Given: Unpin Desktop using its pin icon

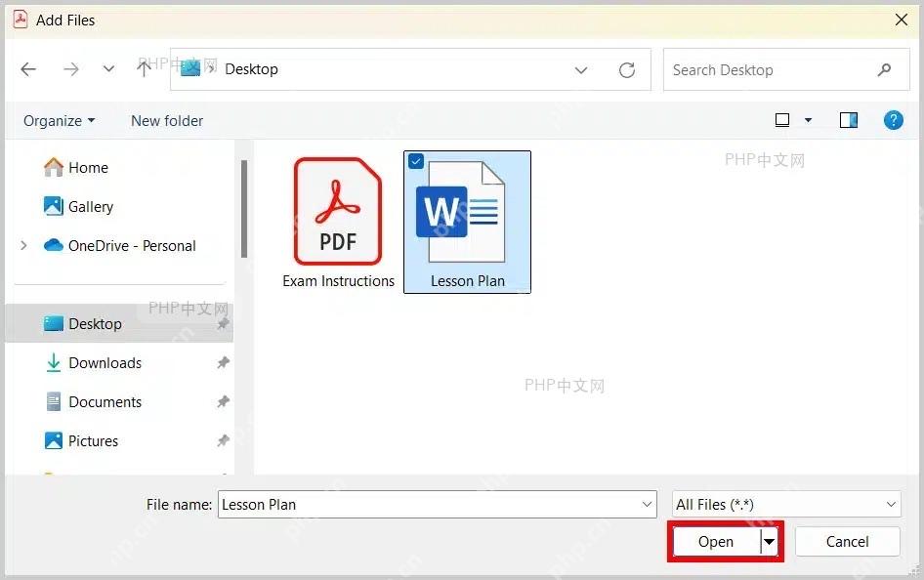Looking at the screenshot, I should [223, 324].
